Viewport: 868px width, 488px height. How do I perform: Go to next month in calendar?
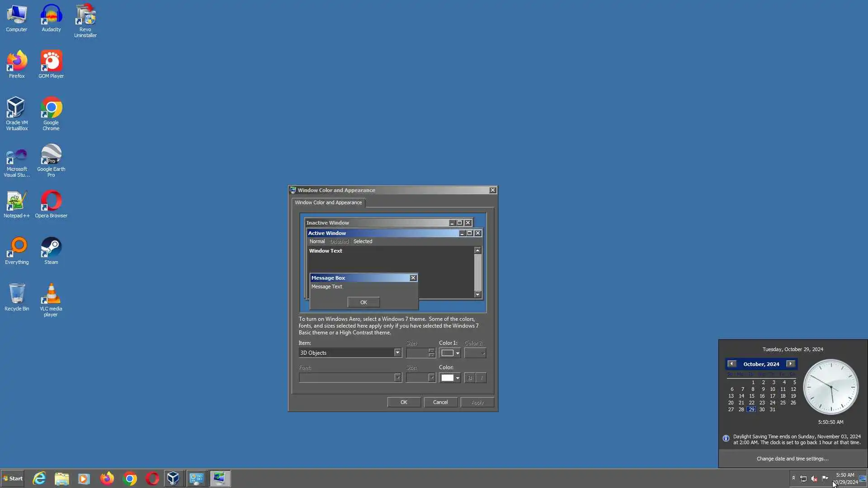click(x=790, y=364)
